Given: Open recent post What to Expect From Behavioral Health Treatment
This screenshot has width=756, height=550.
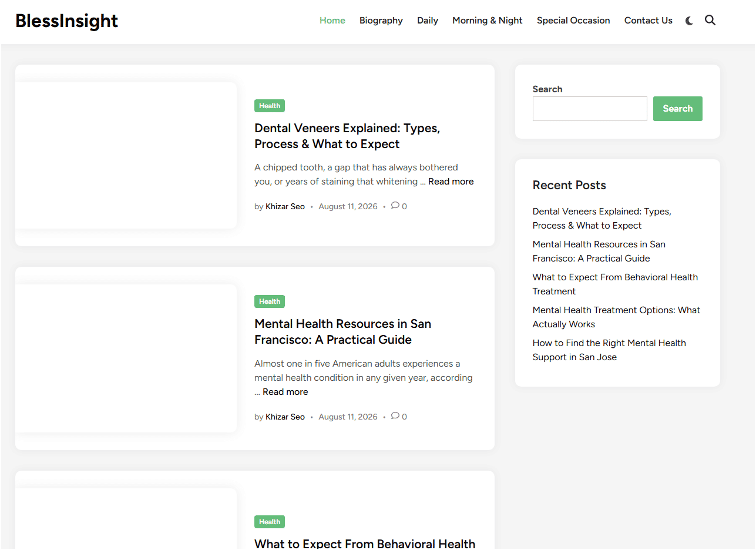Looking at the screenshot, I should pos(615,284).
